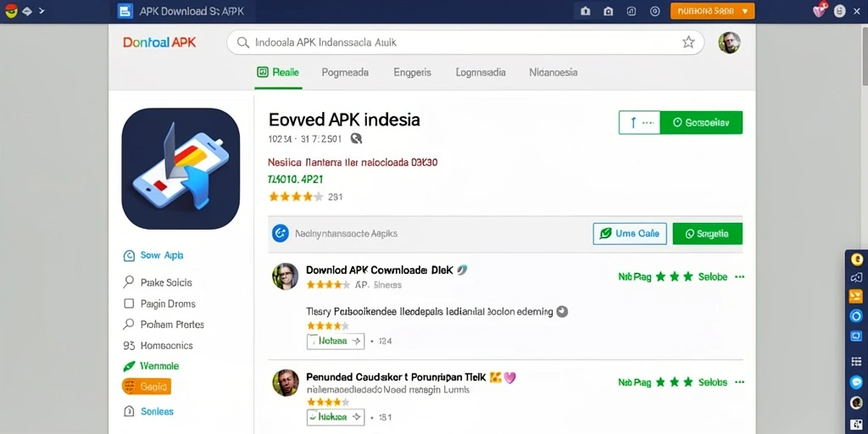Toggle the Pagin Droms checkbox
This screenshot has height=434, width=868.
coord(129,303)
